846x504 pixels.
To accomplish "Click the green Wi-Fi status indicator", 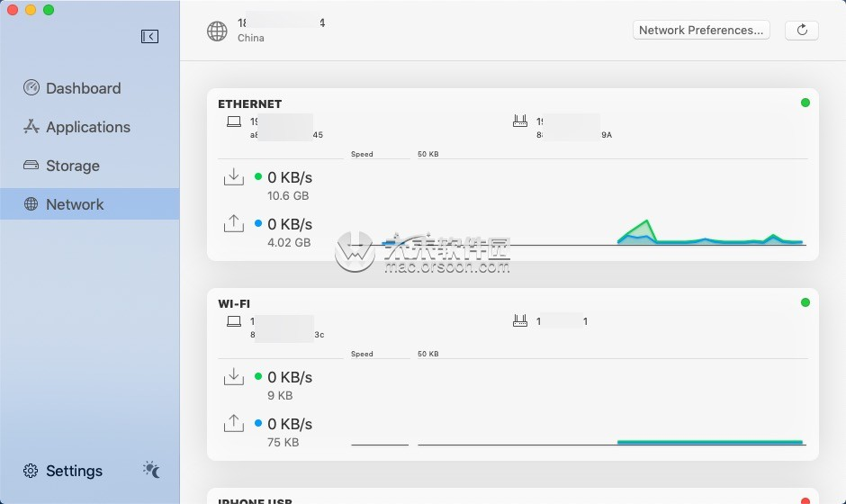I will tap(805, 302).
